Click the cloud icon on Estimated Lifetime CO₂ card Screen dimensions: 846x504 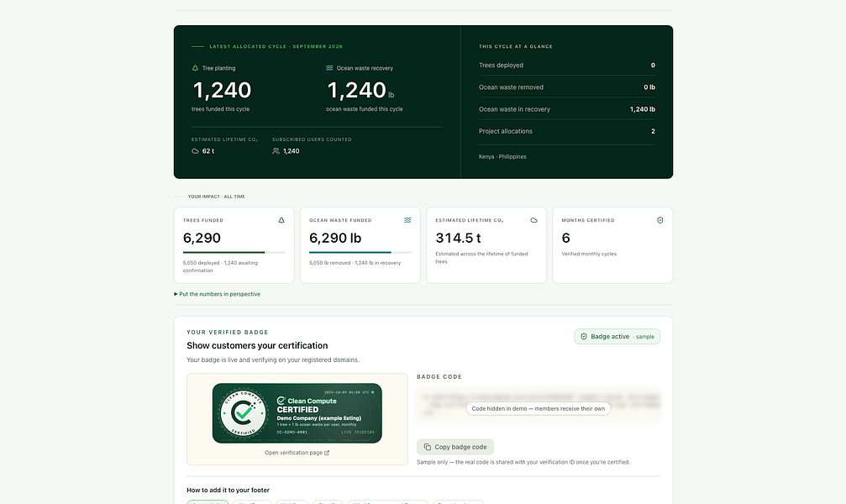click(533, 220)
